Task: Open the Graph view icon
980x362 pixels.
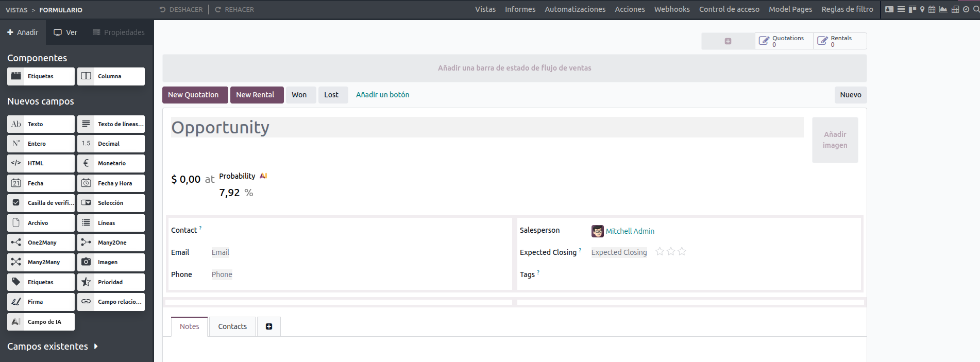Action: coord(943,9)
